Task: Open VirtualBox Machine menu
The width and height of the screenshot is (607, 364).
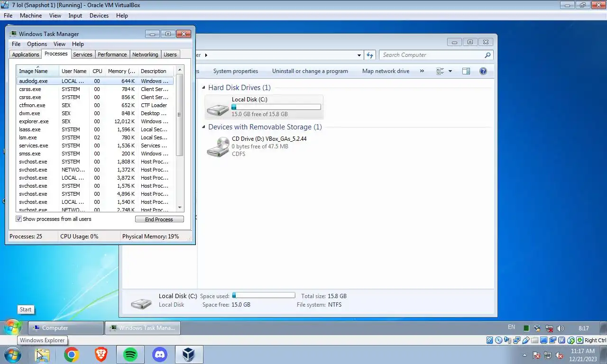Action: point(31,16)
